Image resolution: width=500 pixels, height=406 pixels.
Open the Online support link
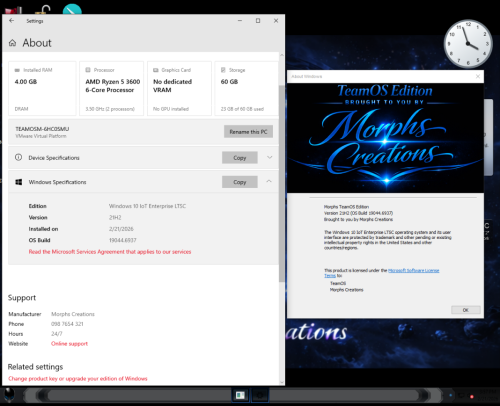[69, 344]
